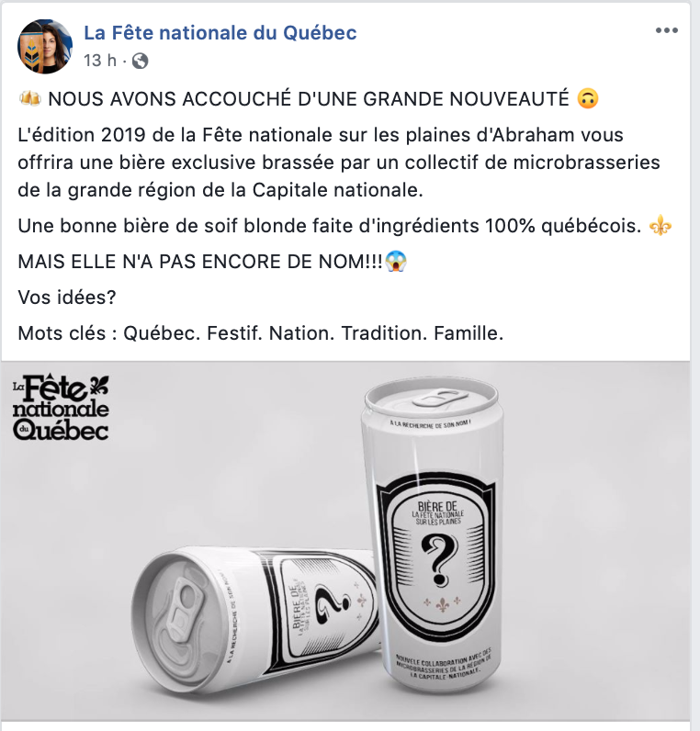This screenshot has width=700, height=731.
Task: Click the 'NOUS AVONS ACCOUCHÉ' headline text
Action: (x=309, y=99)
